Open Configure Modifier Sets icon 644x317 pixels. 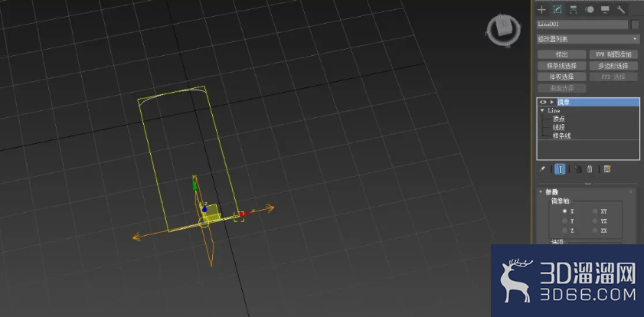607,168
